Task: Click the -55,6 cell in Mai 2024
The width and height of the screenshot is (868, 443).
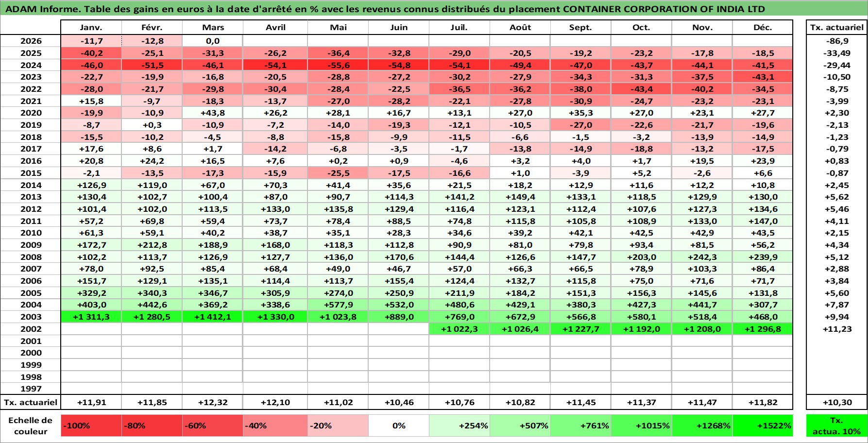Action: [x=338, y=65]
